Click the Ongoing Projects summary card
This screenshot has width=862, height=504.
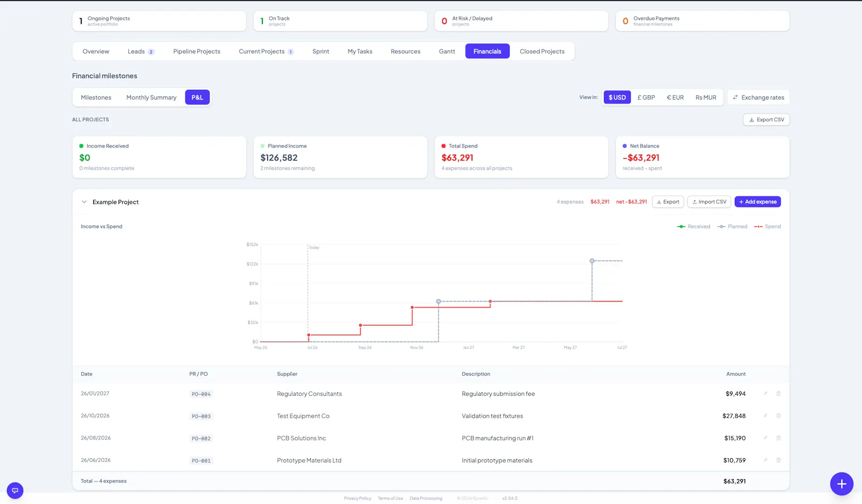click(159, 21)
